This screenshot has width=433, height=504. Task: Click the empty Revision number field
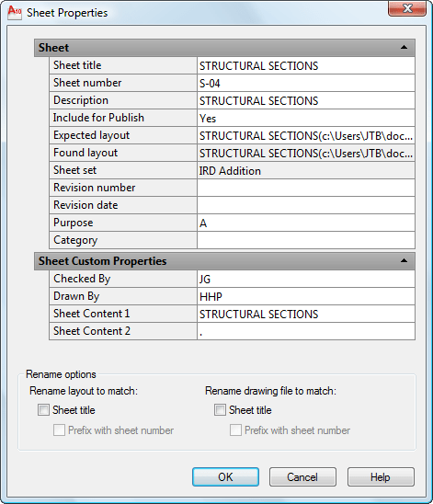pyautogui.click(x=306, y=188)
